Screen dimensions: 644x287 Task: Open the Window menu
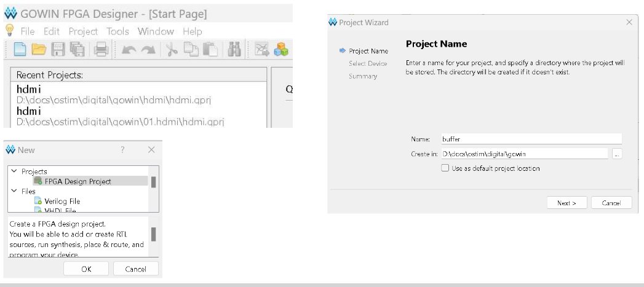156,31
